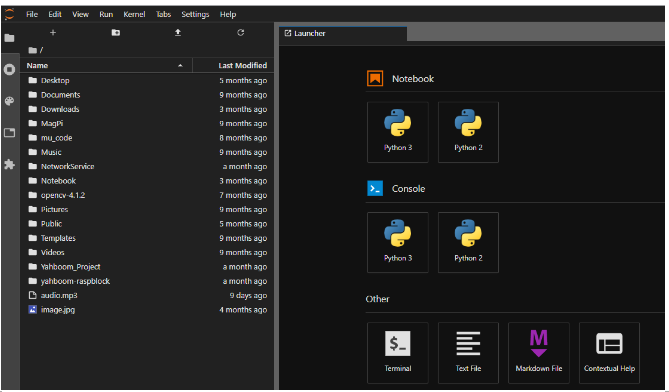This screenshot has width=669, height=392.
Task: Open the Extension Manager puzzle icon
Action: tap(9, 164)
